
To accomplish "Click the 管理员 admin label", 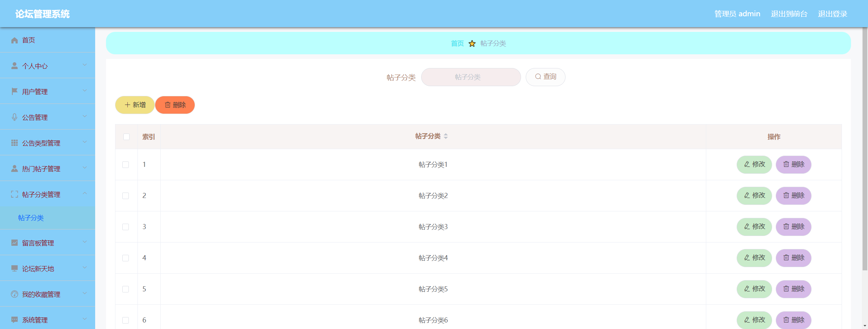I will 737,14.
